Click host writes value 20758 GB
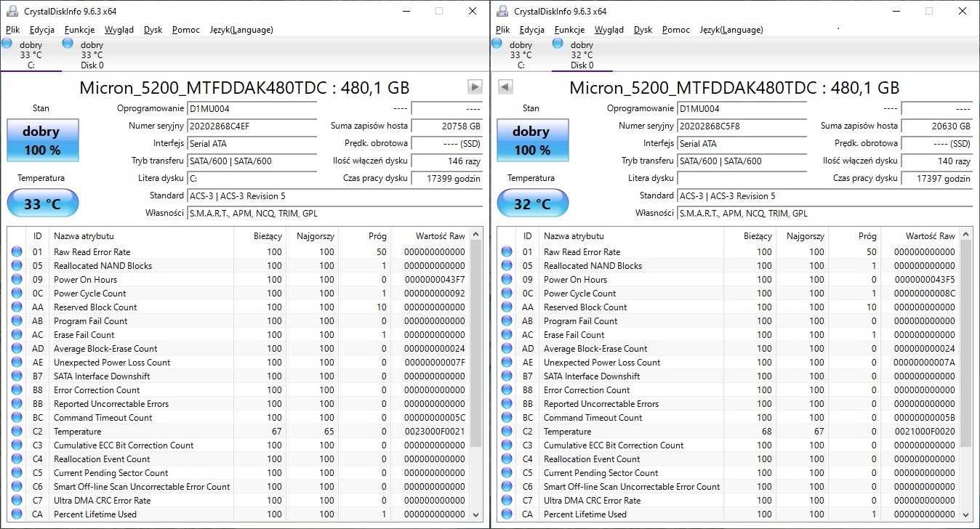This screenshot has width=980, height=529. click(447, 126)
